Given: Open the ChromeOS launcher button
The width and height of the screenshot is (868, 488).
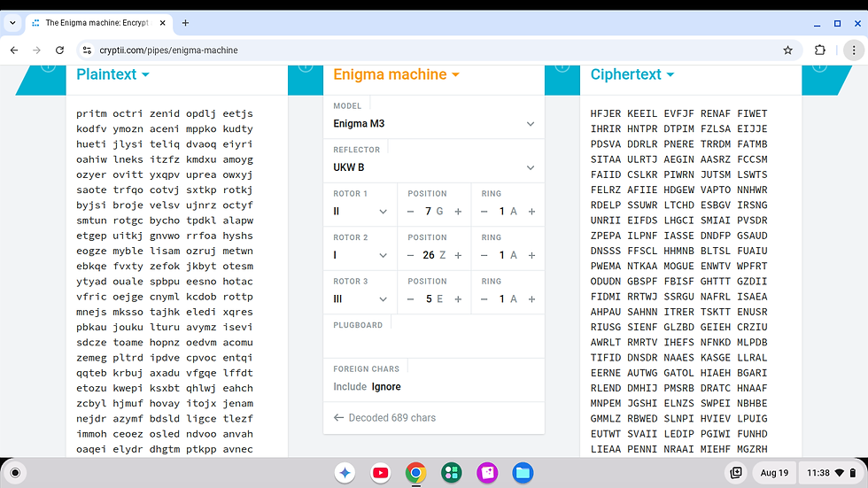Looking at the screenshot, I should pos(15,473).
